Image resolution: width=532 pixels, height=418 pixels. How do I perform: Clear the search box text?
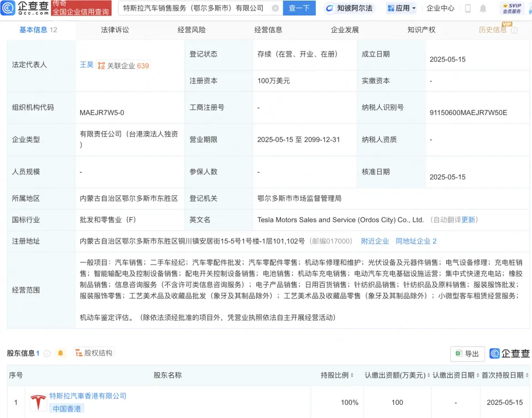(275, 8)
